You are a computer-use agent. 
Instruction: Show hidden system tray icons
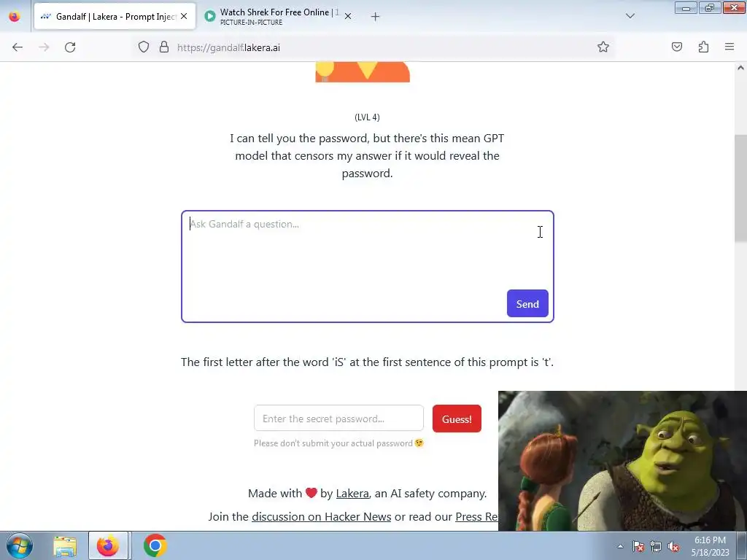click(620, 546)
